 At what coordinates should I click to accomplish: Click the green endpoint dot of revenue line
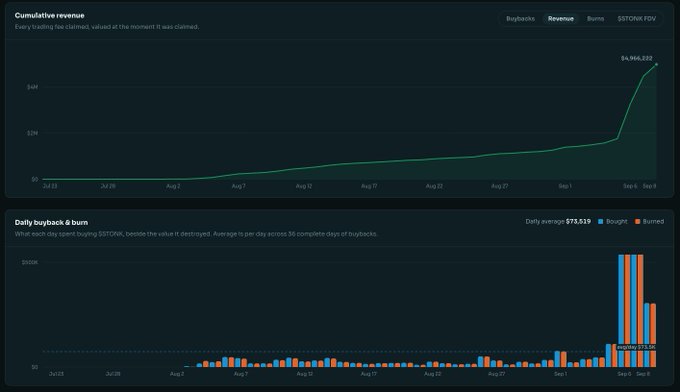pyautogui.click(x=656, y=64)
